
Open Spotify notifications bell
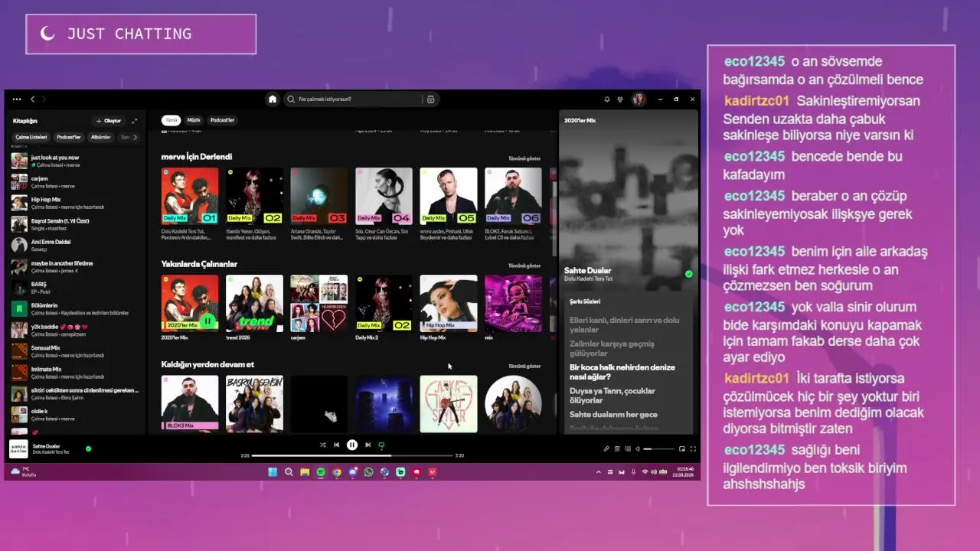[x=607, y=99]
